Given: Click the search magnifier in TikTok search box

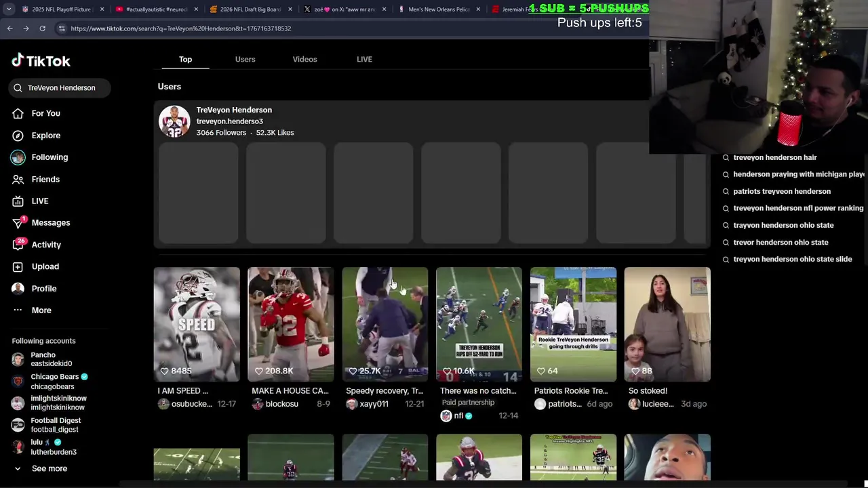Looking at the screenshot, I should [18, 87].
